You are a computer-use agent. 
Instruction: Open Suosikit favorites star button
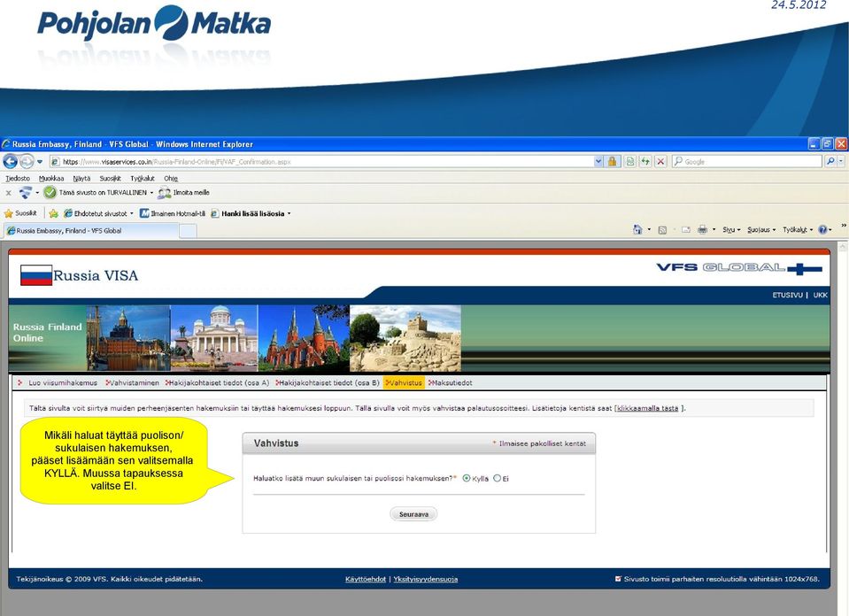coord(20,213)
